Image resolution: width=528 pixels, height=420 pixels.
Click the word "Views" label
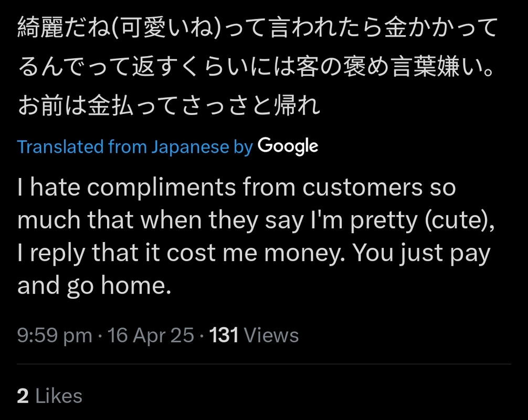271,335
